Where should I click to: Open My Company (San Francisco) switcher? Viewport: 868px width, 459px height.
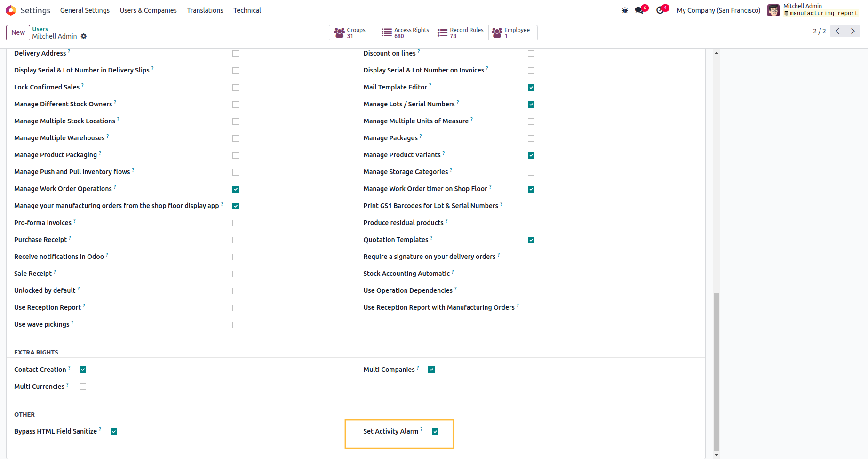pos(718,10)
